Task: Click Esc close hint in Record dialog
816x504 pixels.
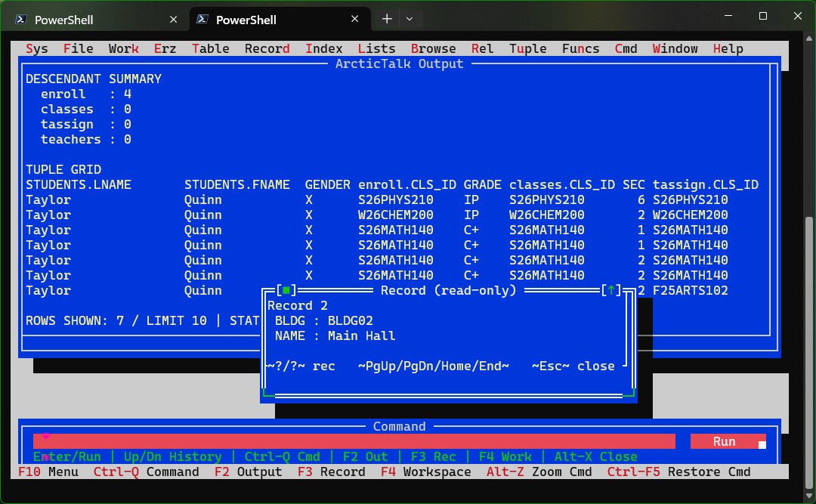Action: coord(573,366)
